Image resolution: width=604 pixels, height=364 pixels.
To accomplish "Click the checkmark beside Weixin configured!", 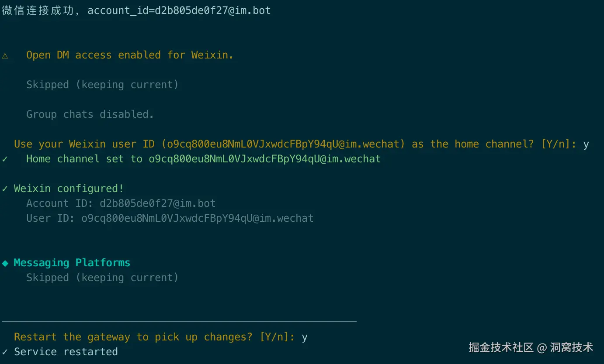I will point(5,189).
